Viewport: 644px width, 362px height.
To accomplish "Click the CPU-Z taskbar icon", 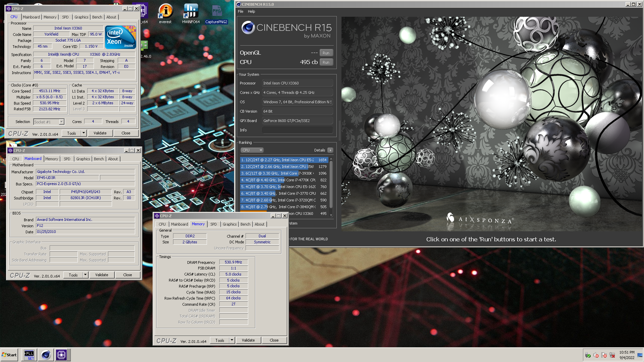I will tap(61, 355).
